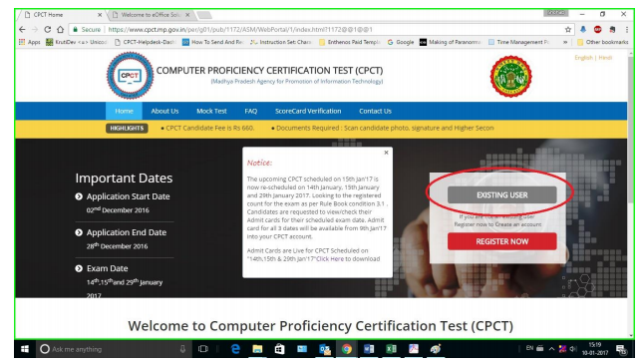This screenshot has width=644, height=364.
Task: Click EN language indicator in tray
Action: click(x=529, y=348)
